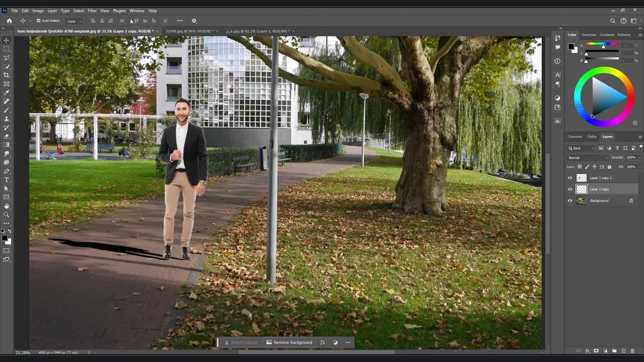Image resolution: width=644 pixels, height=362 pixels.
Task: Switch to the Channels tab
Action: 575,137
